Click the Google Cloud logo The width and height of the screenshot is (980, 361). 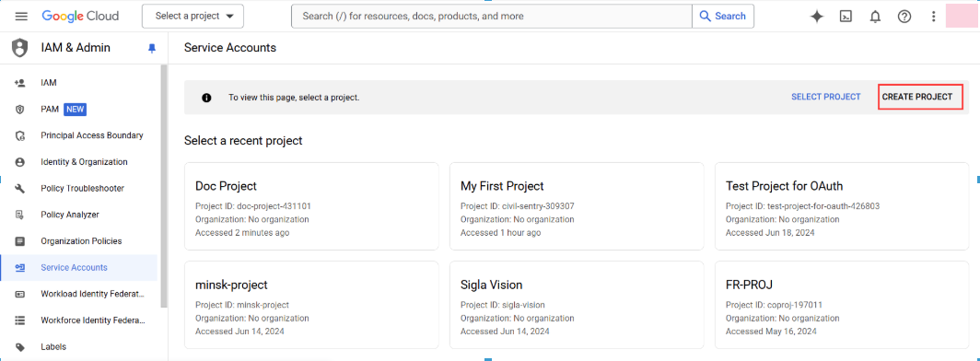(80, 17)
